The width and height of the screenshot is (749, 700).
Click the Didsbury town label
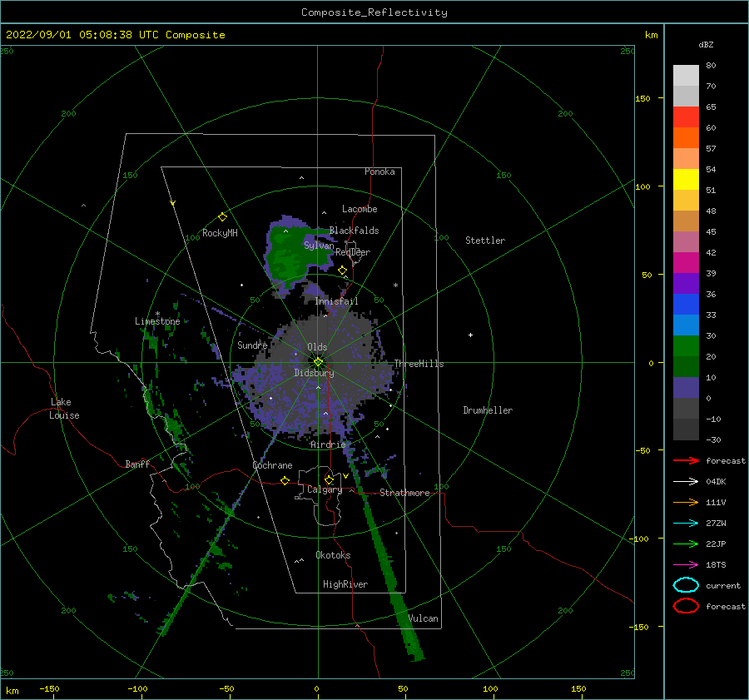(x=314, y=373)
